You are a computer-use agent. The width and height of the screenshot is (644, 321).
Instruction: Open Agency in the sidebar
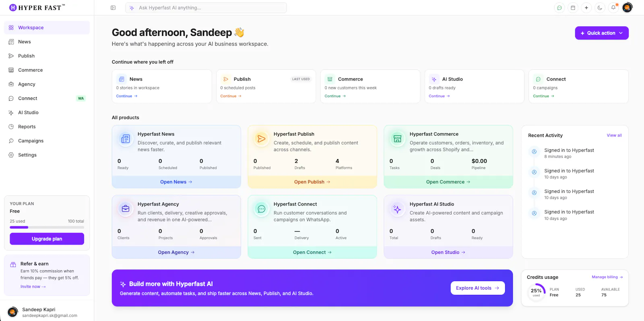pyautogui.click(x=47, y=84)
